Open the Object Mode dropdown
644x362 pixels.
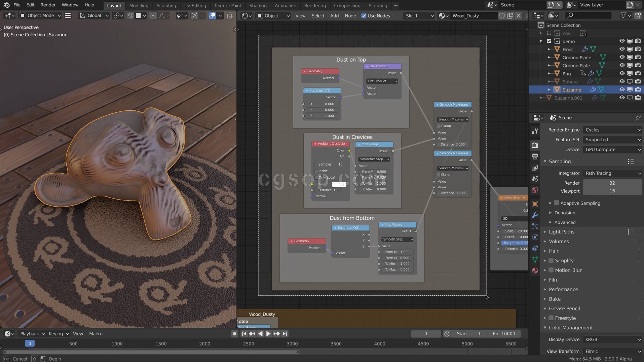pyautogui.click(x=40, y=15)
